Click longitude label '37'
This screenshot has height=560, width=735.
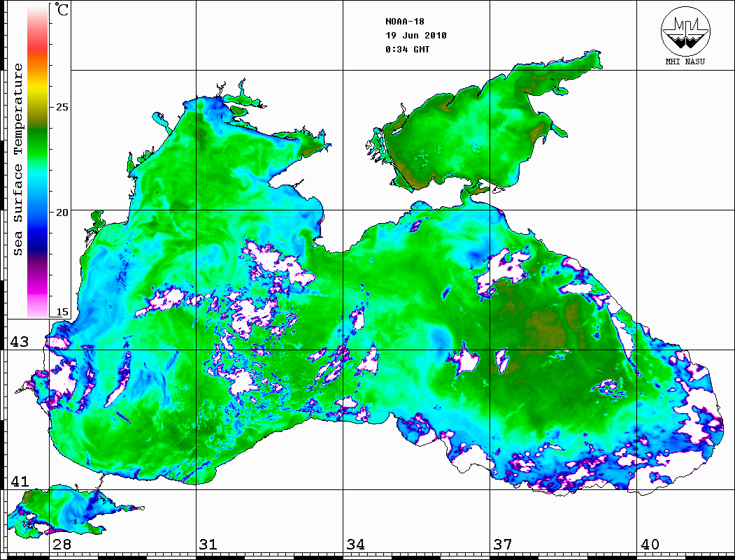tap(503, 545)
